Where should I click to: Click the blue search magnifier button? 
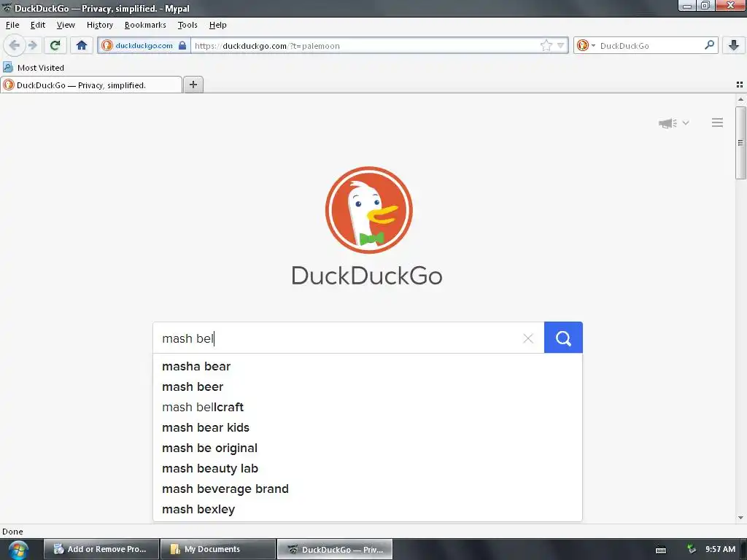(563, 338)
